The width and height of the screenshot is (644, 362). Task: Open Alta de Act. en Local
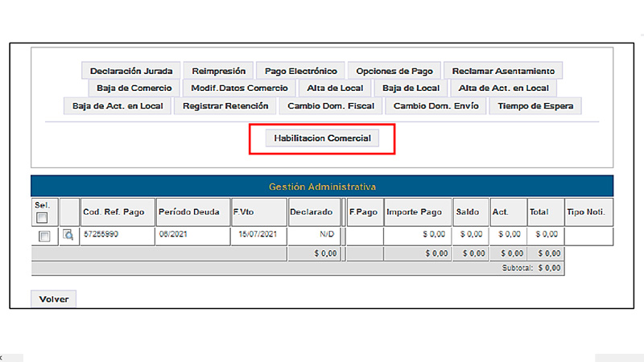503,88
